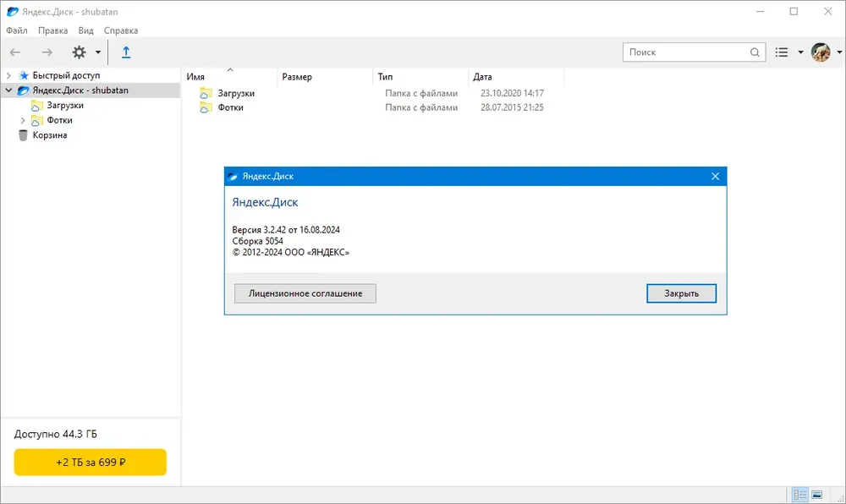Click the list view mode icon
Viewport: 846px width, 504px height.
coord(782,52)
